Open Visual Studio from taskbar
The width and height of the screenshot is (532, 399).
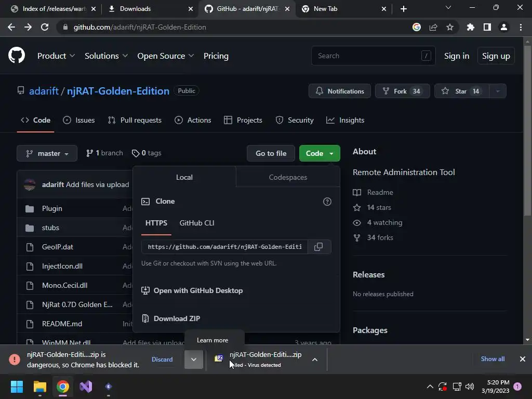coord(86,387)
